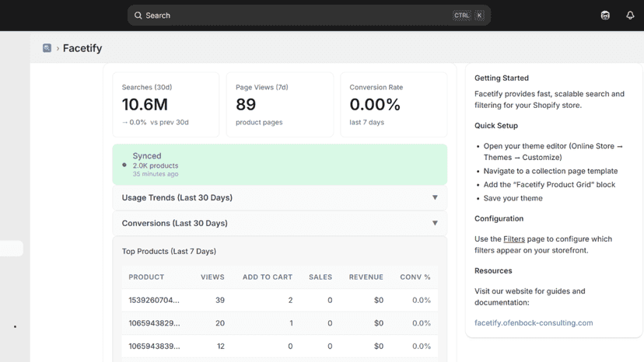Select product row 1539260704...
This screenshot has width=644, height=362.
pos(280,300)
